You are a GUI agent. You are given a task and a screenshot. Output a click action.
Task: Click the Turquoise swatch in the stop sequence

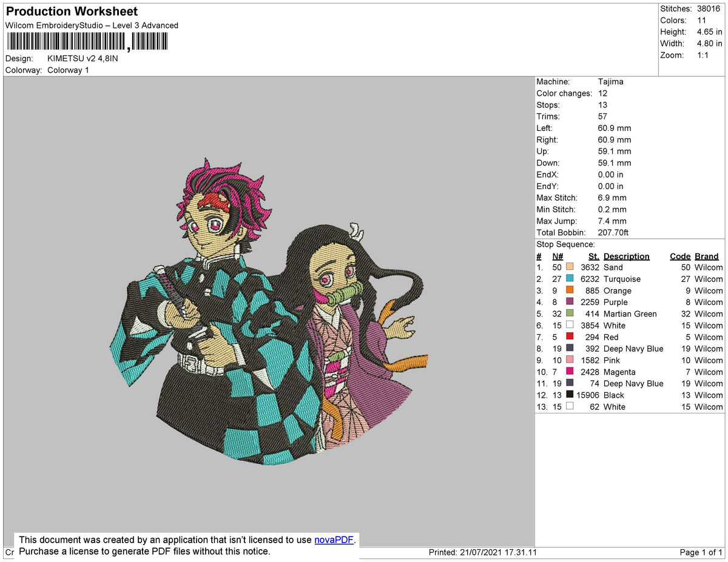(x=569, y=279)
